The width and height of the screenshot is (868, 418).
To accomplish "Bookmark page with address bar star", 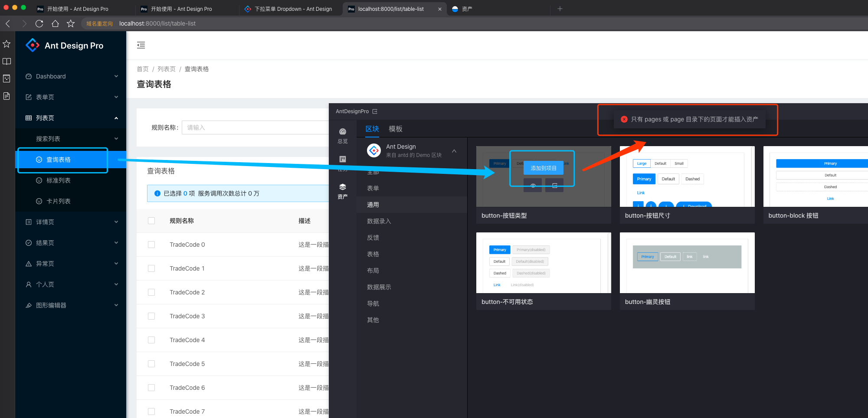I will (x=71, y=23).
